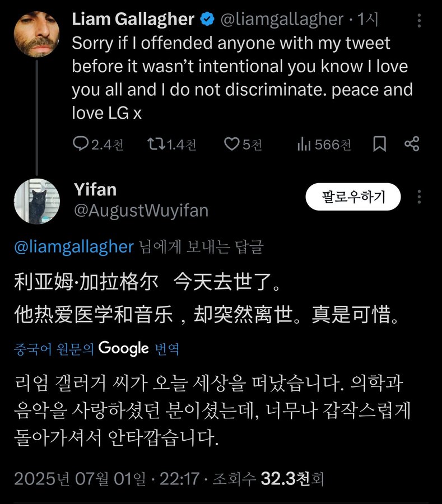
Task: Share the tweet via share icon
Action: [x=412, y=144]
